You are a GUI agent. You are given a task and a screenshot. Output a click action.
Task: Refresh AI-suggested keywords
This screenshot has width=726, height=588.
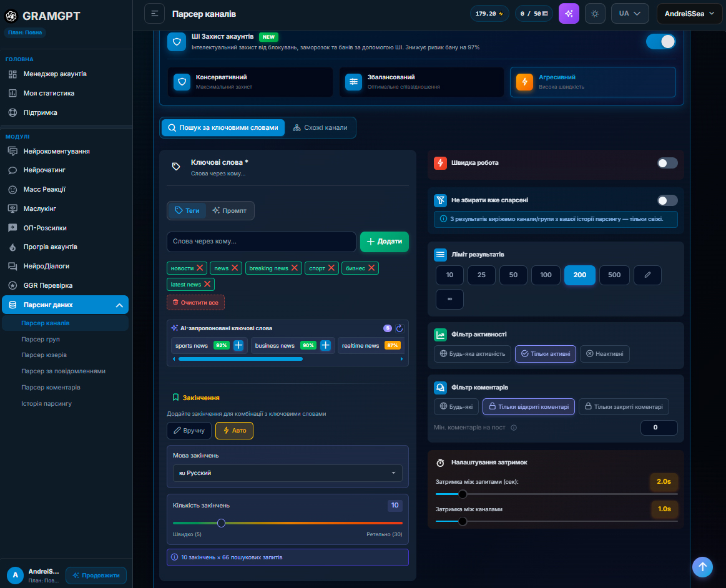tap(400, 328)
